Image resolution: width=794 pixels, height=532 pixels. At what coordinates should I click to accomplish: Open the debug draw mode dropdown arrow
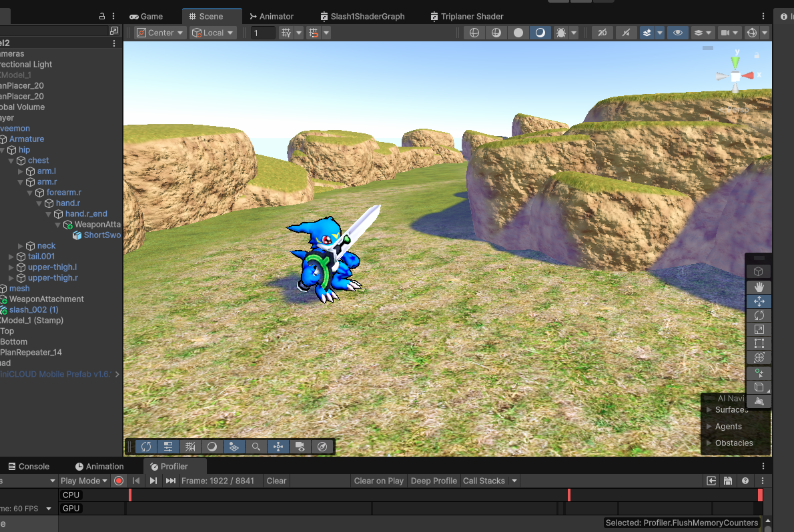tap(574, 33)
